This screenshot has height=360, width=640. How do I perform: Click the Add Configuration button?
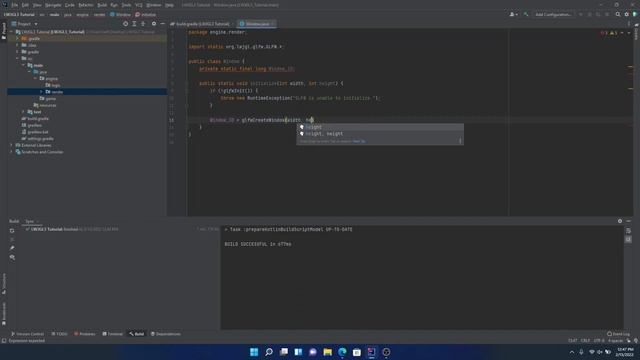click(553, 14)
